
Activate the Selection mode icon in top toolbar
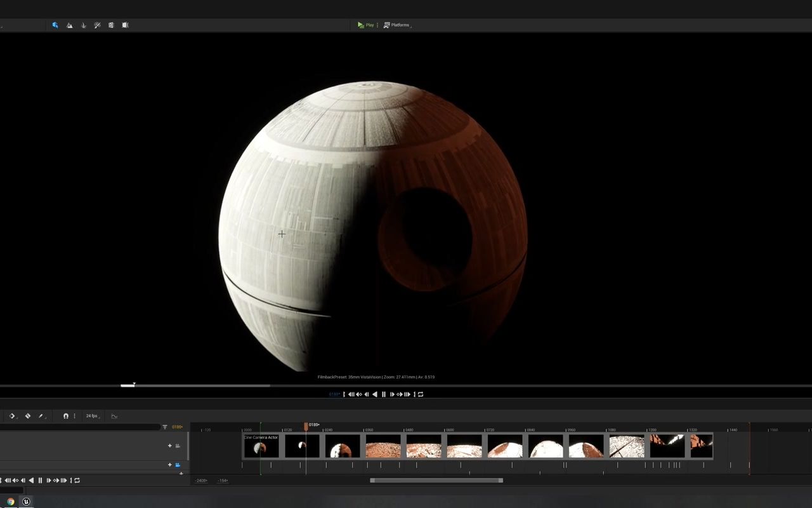click(55, 25)
